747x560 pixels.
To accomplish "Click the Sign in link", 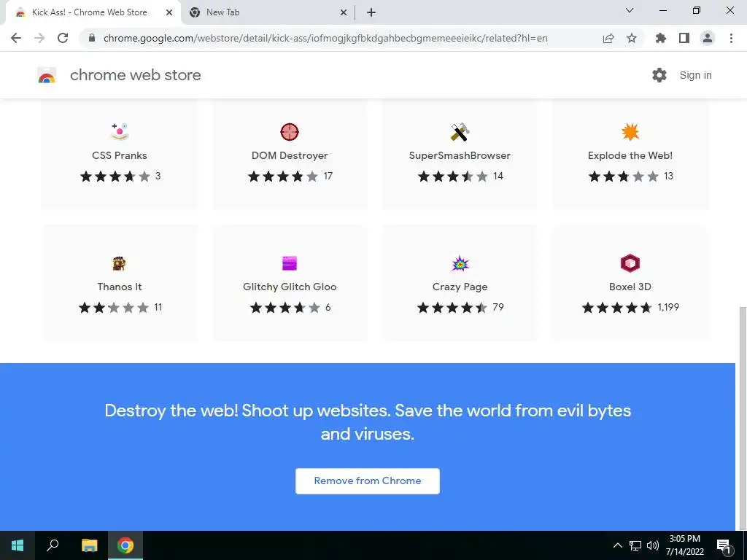I will coord(695,75).
